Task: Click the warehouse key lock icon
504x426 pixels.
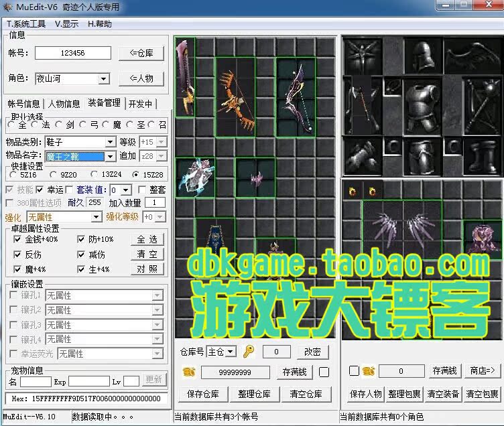Action: point(249,352)
